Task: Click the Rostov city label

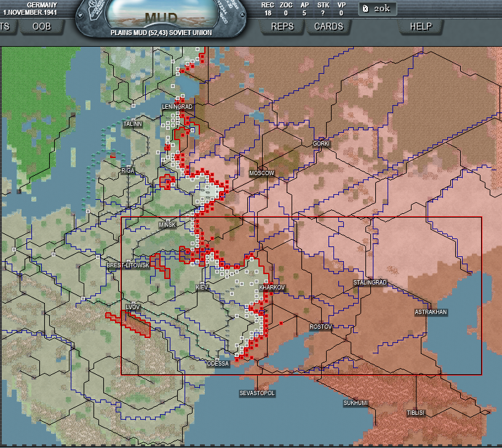Action: tap(321, 326)
